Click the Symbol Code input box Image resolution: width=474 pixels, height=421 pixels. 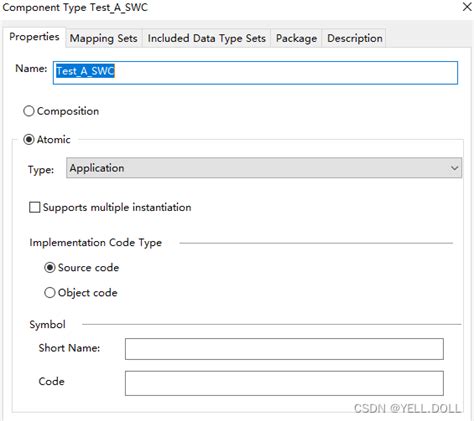[x=284, y=383]
